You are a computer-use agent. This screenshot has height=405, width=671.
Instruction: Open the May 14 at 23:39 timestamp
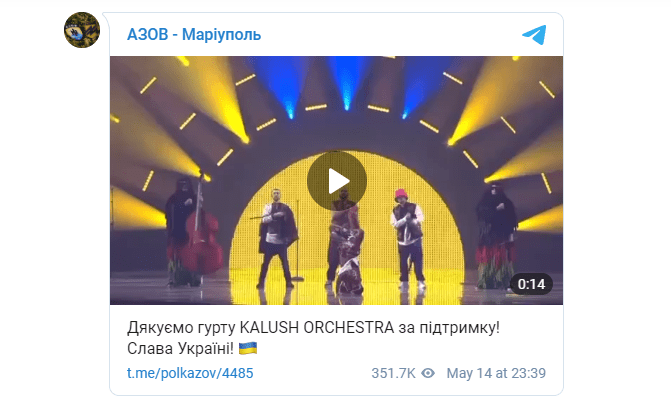click(496, 373)
